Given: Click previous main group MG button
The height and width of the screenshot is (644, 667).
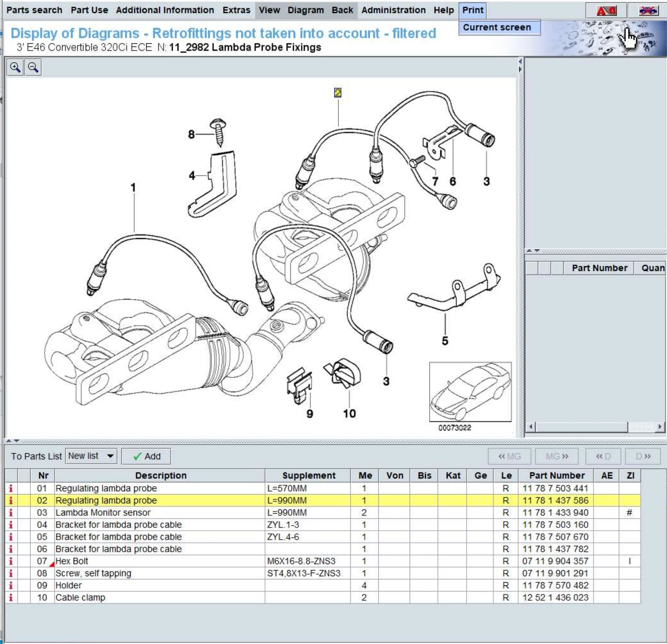Looking at the screenshot, I should tap(509, 456).
